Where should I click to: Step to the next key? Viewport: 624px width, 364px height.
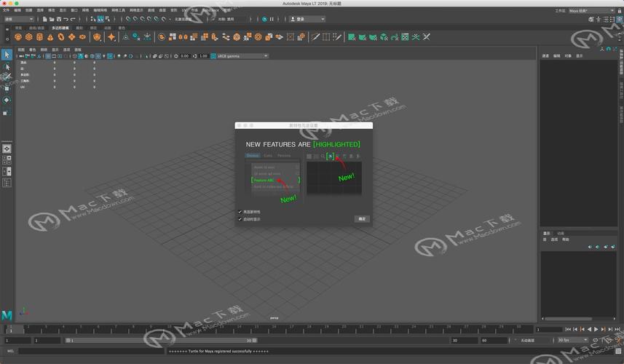[604, 329]
